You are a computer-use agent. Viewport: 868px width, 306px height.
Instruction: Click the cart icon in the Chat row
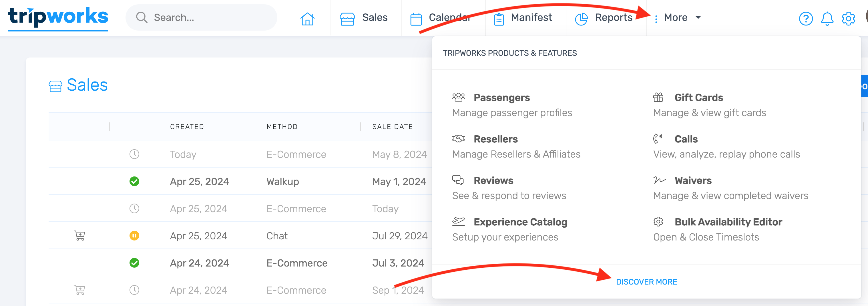tap(79, 236)
